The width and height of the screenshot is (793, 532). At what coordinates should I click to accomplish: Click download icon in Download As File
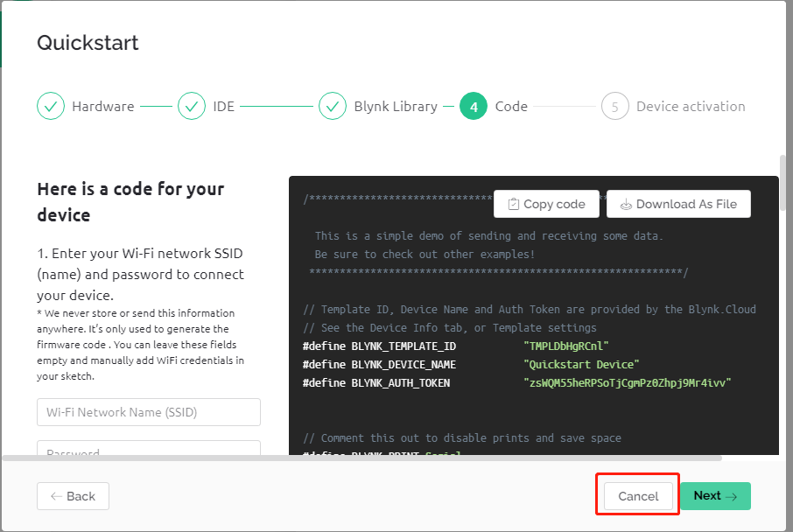pos(626,204)
